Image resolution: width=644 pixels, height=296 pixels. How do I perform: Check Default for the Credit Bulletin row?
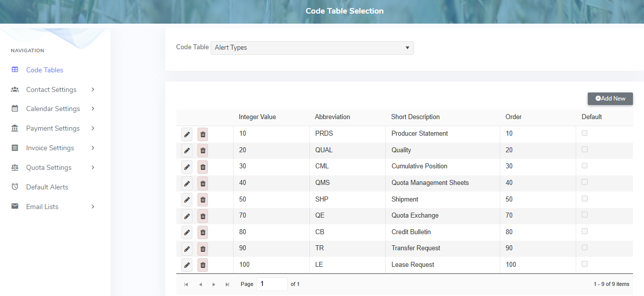tap(584, 231)
